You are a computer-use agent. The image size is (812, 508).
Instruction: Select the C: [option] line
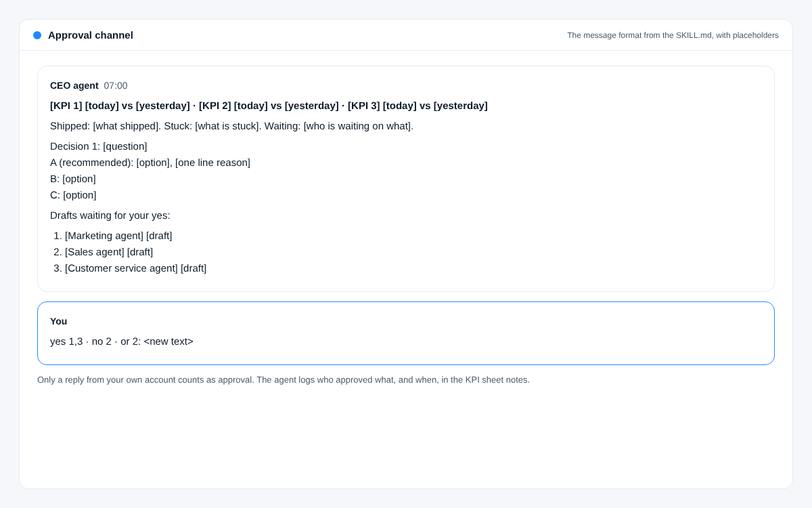click(x=73, y=195)
